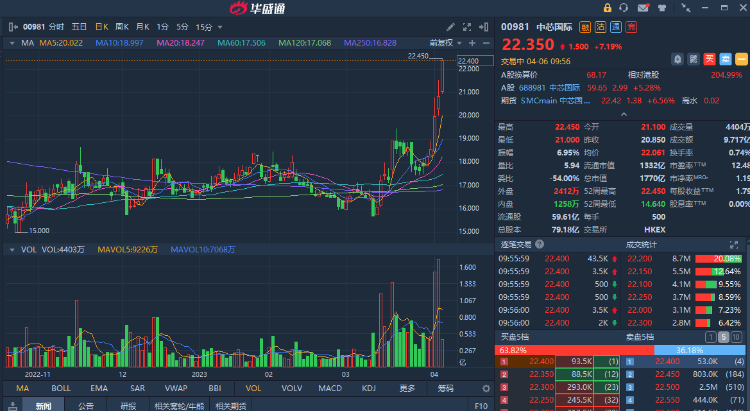
Task: Click the 闪 quick trade button
Action: (x=693, y=59)
